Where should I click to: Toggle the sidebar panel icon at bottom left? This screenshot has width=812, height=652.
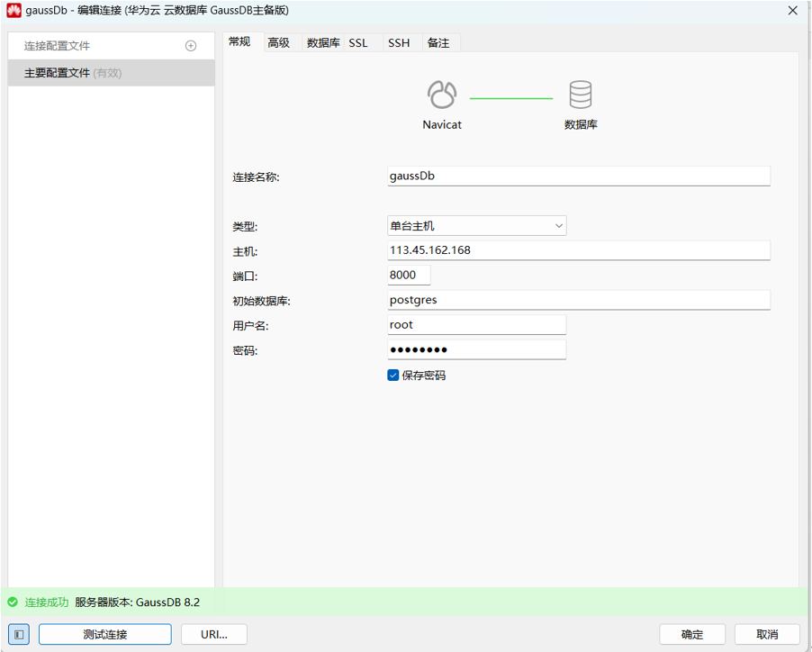(x=19, y=634)
